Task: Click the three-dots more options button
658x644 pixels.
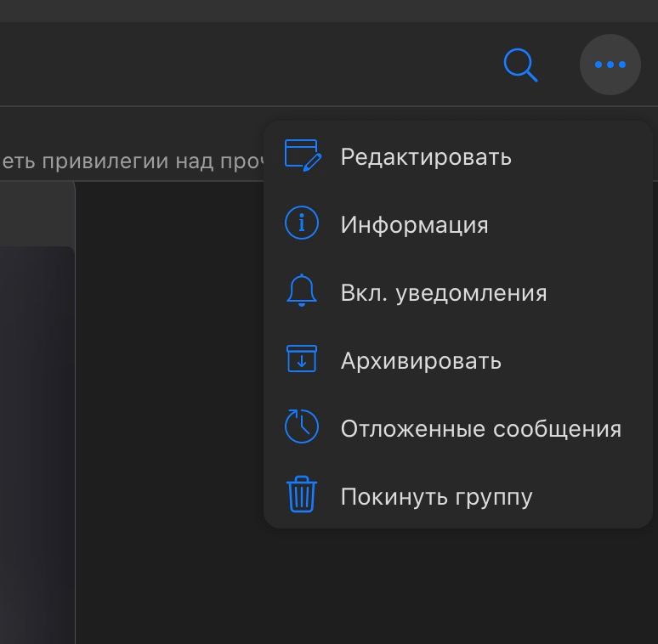Action: pyautogui.click(x=610, y=65)
